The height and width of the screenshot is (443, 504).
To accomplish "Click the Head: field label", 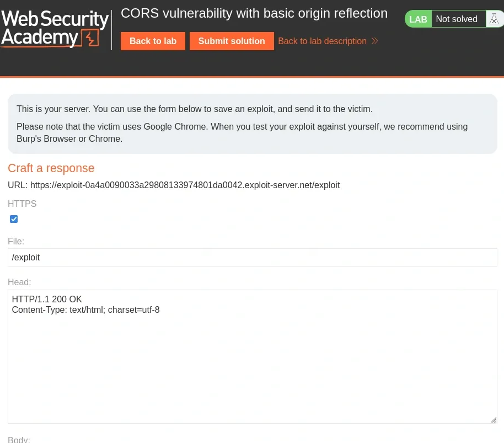I will 19,282.
